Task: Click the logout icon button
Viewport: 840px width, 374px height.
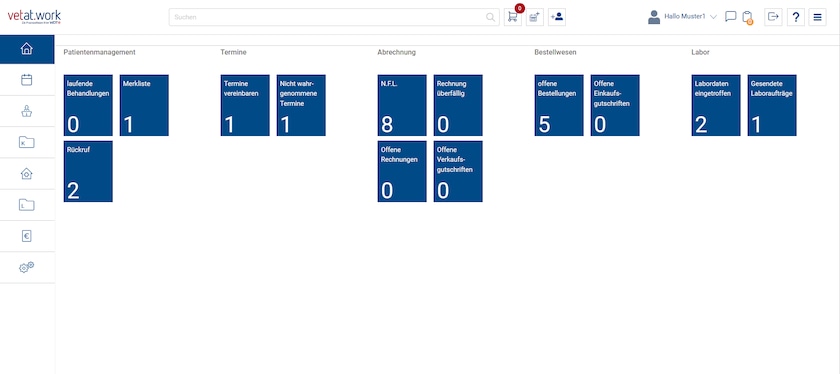Action: click(773, 17)
